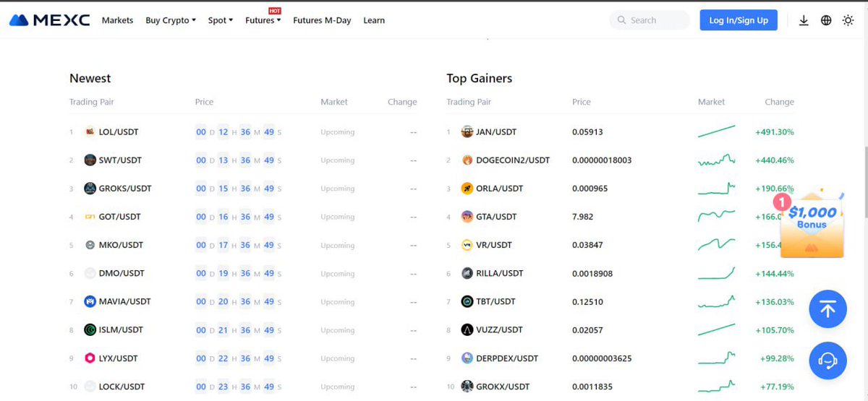Click the +491.30% change value
Image resolution: width=868 pixels, height=401 pixels.
click(x=775, y=132)
